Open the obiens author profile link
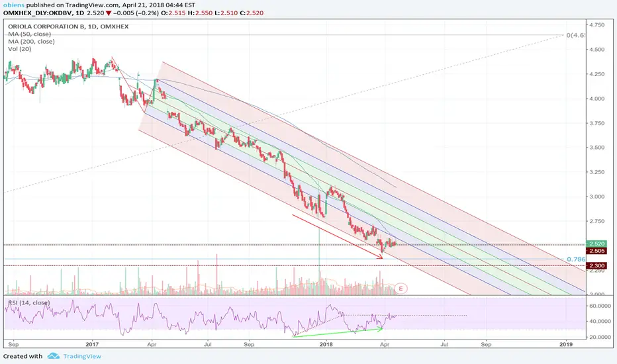 13,5
